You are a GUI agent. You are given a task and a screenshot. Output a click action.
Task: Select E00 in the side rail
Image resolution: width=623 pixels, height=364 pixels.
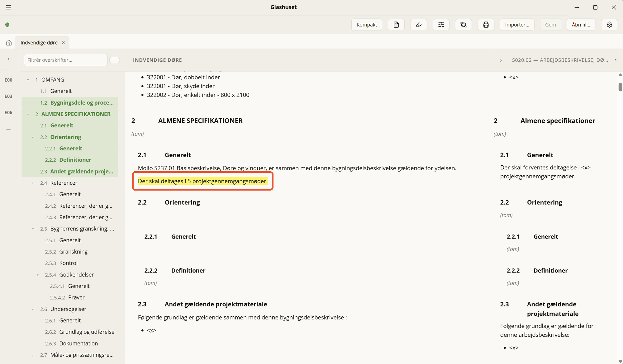pyautogui.click(x=8, y=80)
